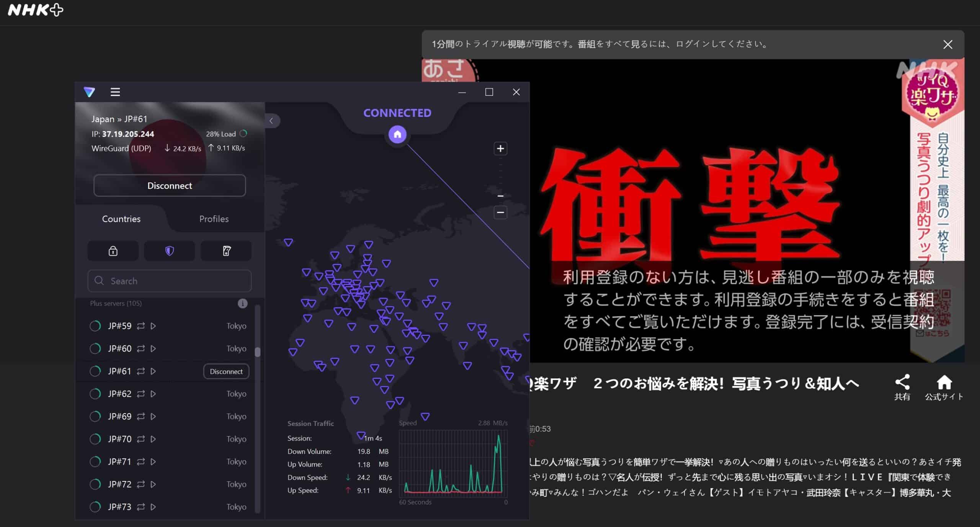Click the main Disconnect button
This screenshot has width=980, height=527.
[170, 186]
